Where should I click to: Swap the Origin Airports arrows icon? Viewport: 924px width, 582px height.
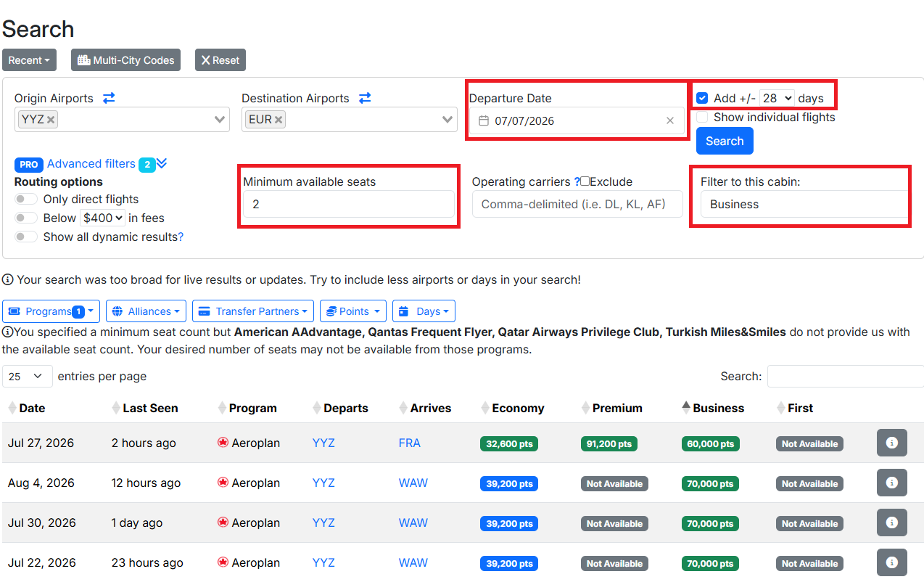(x=109, y=98)
